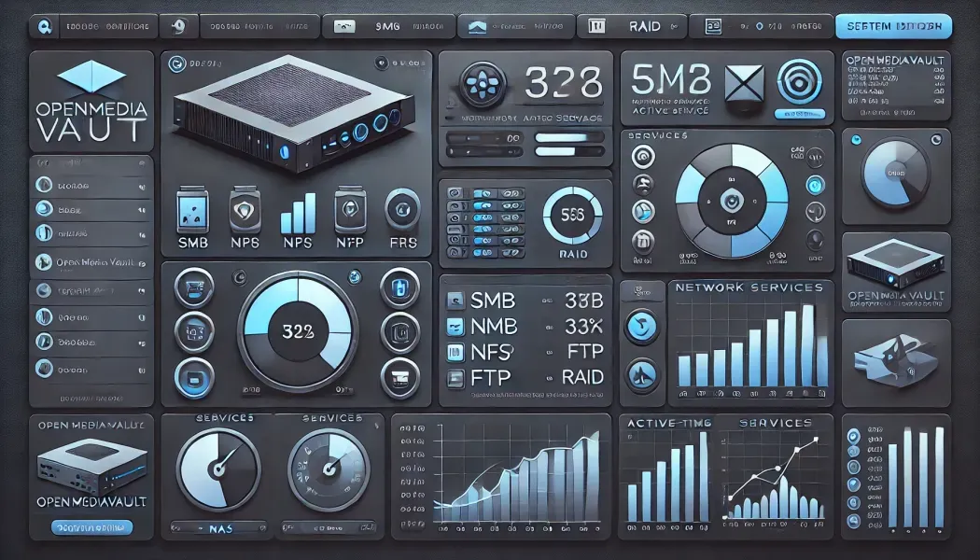
Task: Toggle the first blue switch in the RAID panel
Action: (483, 194)
